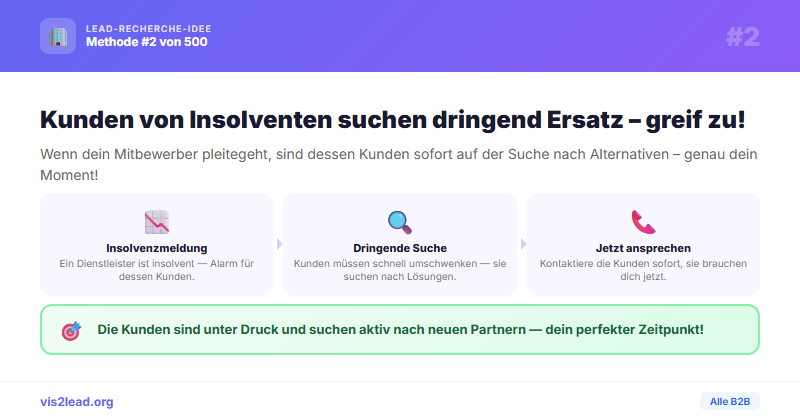Image resolution: width=800 pixels, height=420 pixels.
Task: Click the Dringende Suche heading
Action: [400, 248]
